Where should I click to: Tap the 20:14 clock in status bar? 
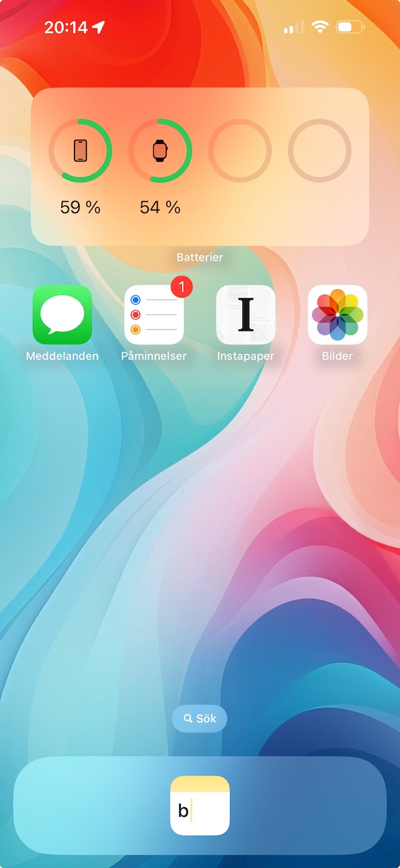click(x=66, y=27)
